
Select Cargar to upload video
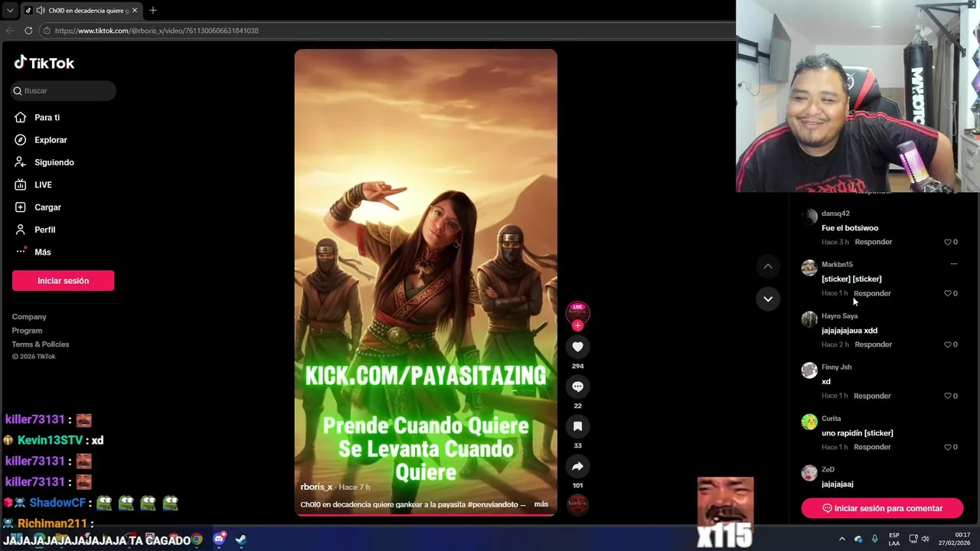(47, 207)
